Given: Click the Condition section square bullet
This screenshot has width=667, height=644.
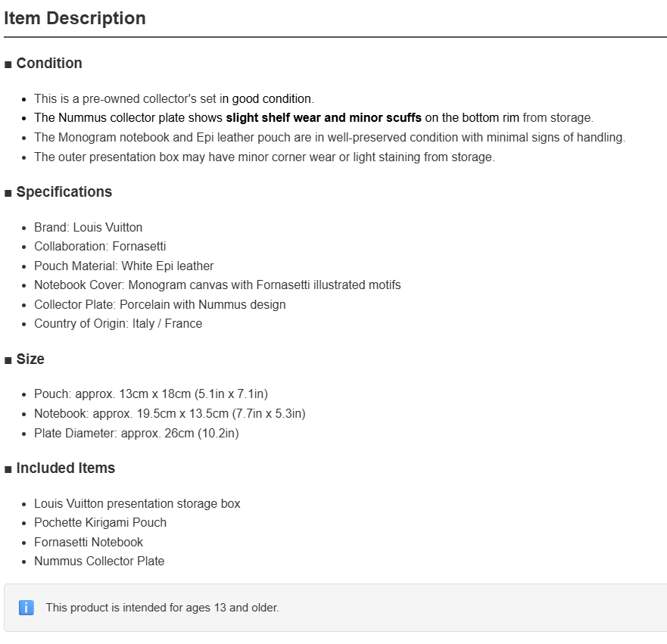Looking at the screenshot, I should click(8, 64).
